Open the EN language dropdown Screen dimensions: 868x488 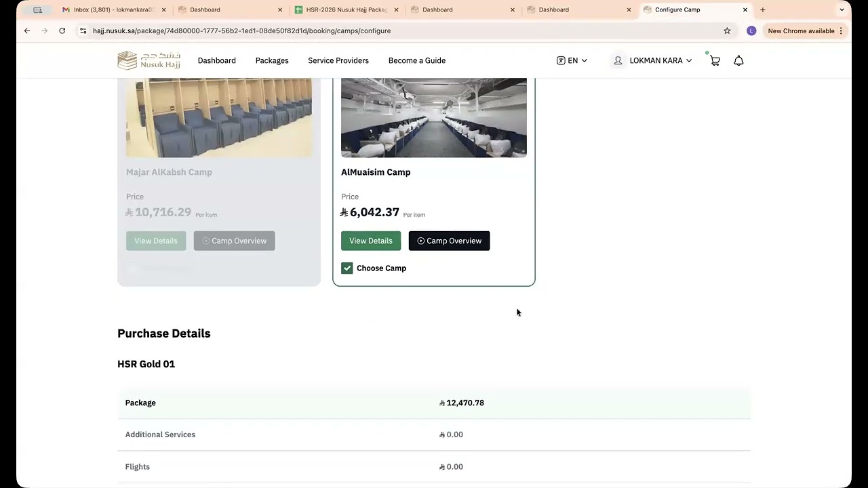(x=572, y=60)
